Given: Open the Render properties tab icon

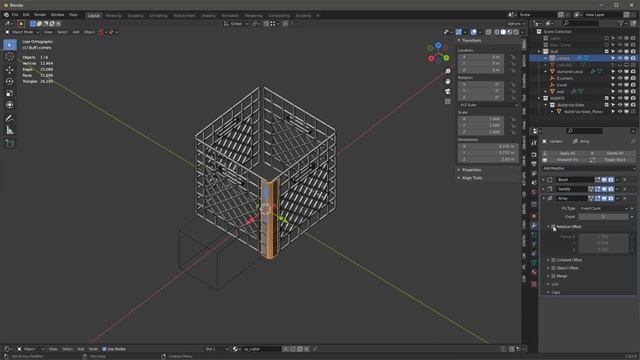Looking at the screenshot, I should 534,155.
